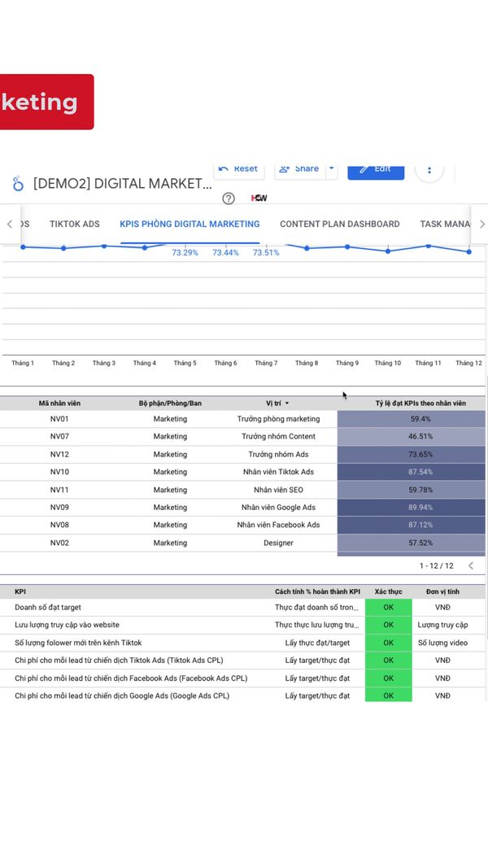
Task: Click Doanh số đạt target KPI row
Action: pyautogui.click(x=48, y=607)
